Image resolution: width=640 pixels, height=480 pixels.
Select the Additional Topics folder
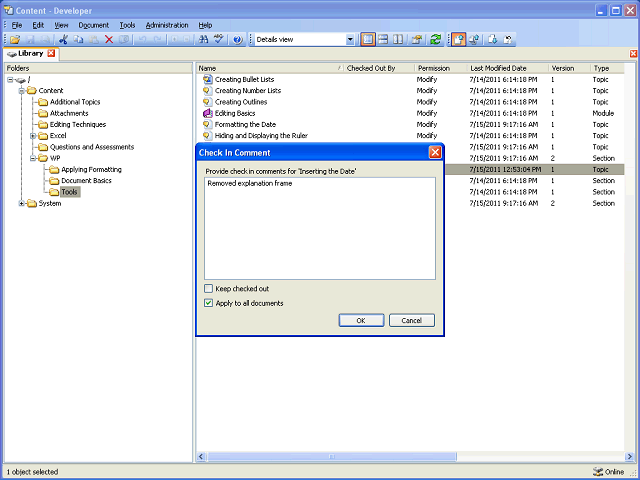75,102
